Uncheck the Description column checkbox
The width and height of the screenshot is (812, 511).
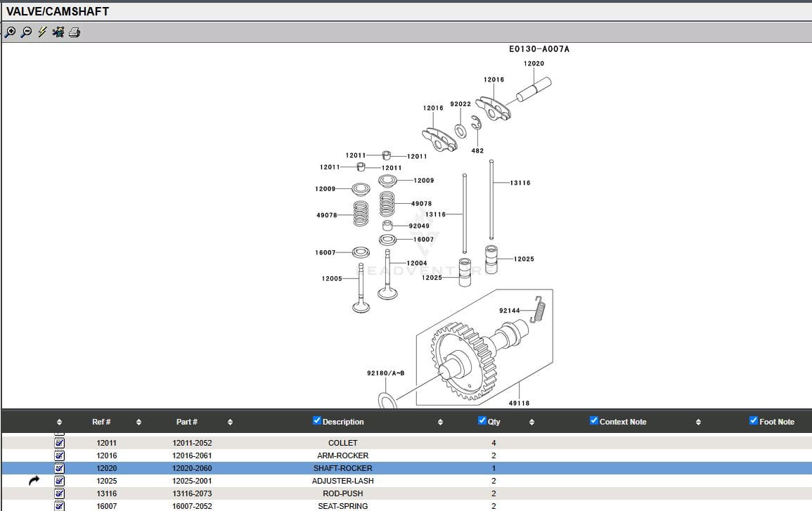tap(317, 421)
